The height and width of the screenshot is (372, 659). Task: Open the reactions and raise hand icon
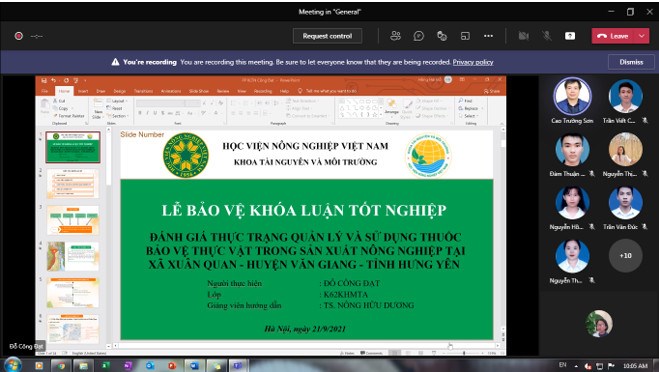[442, 36]
